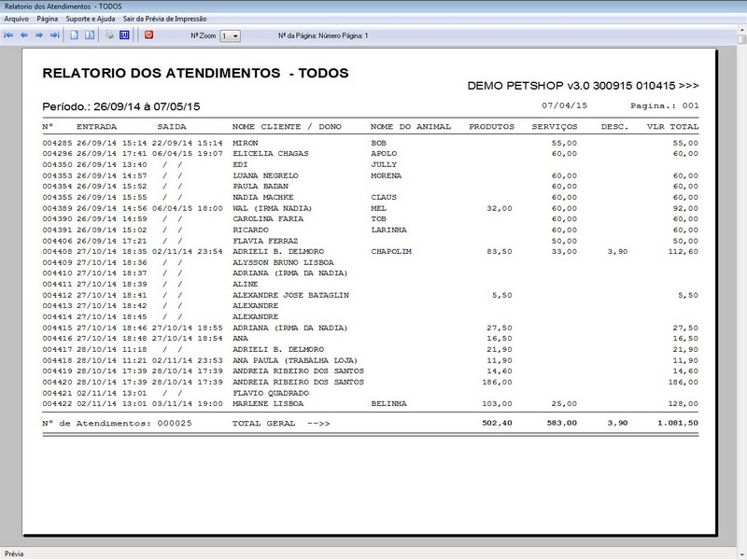
Task: Show two-page side-by-side view icon
Action: pyautogui.click(x=90, y=35)
